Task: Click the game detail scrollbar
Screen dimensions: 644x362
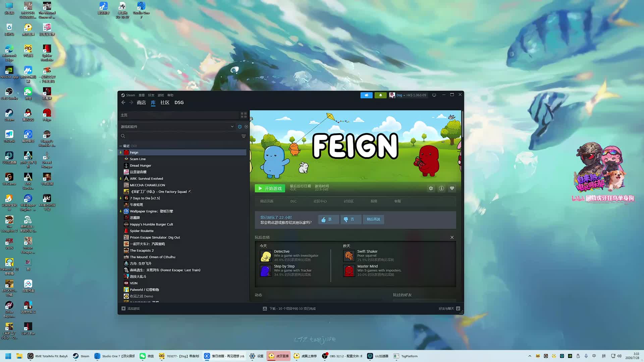Action: 462,124
